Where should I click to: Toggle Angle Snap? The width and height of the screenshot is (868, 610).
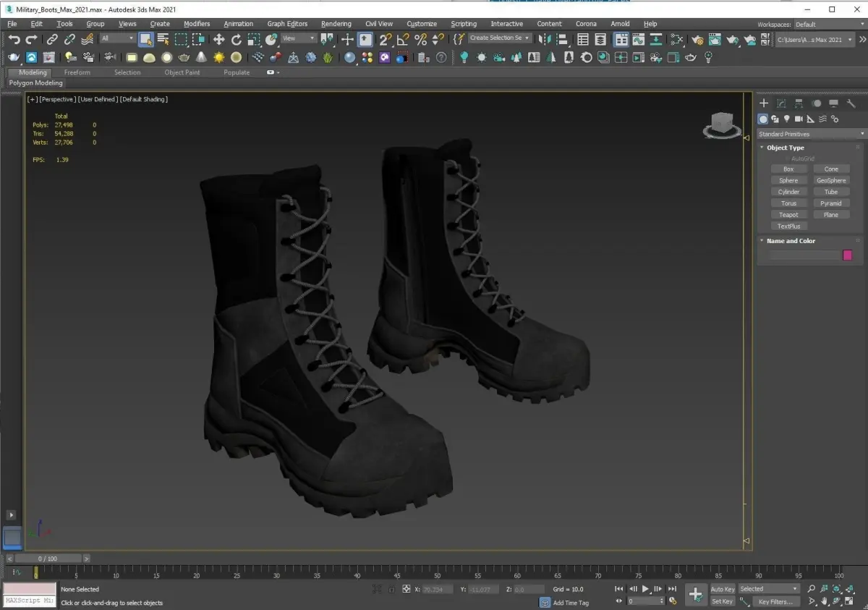click(x=403, y=39)
